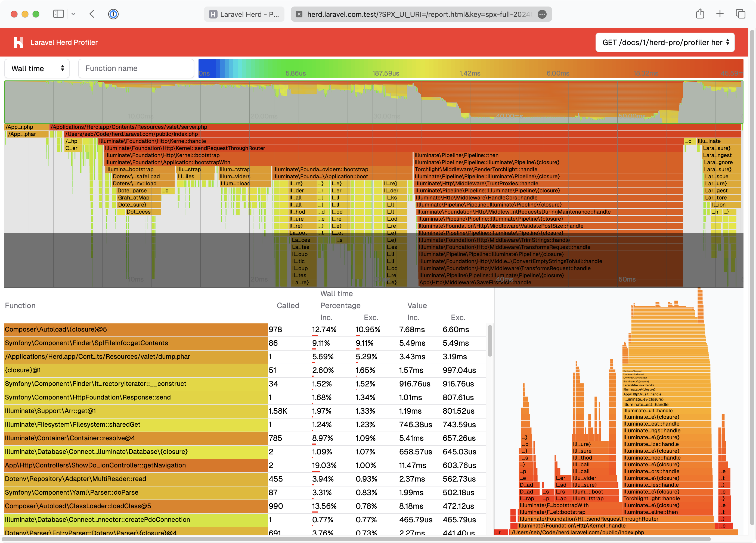
Task: Open the GET /docs/1/herd-pro/profiler request selector
Action: pos(665,42)
